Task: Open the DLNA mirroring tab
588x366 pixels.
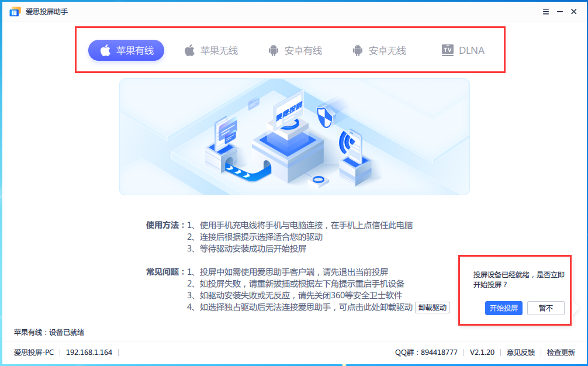Action: [464, 50]
